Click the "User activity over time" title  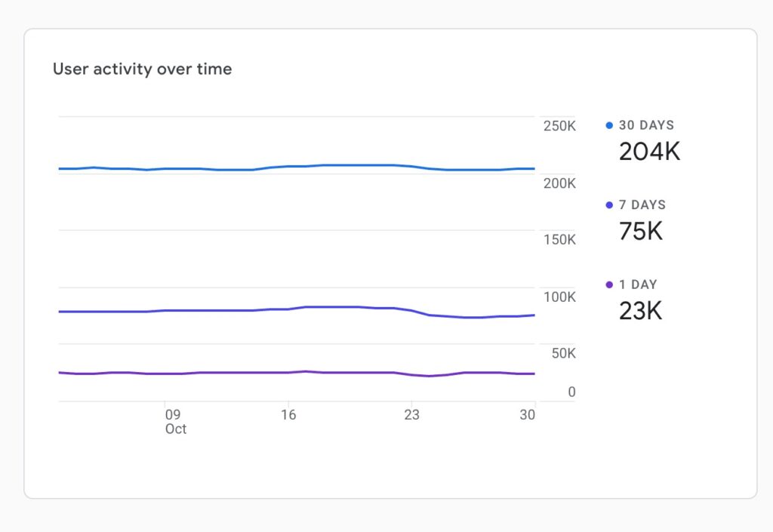point(142,69)
